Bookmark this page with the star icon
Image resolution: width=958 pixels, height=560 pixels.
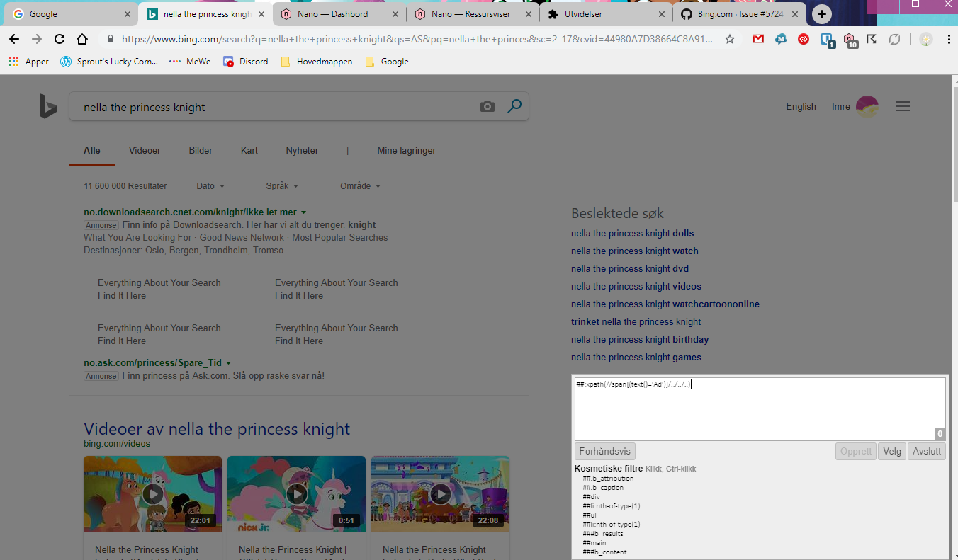[x=730, y=40]
